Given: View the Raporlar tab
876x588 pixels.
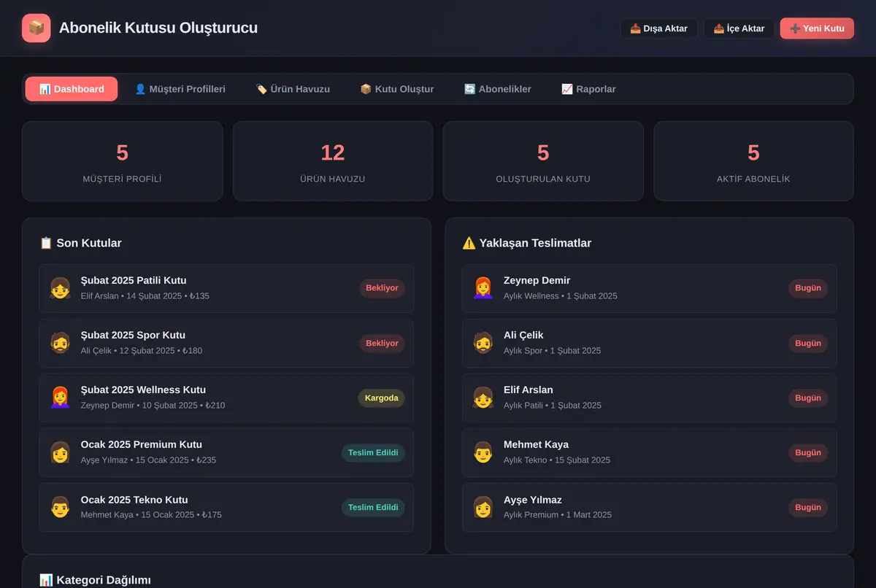Looking at the screenshot, I should pos(588,89).
